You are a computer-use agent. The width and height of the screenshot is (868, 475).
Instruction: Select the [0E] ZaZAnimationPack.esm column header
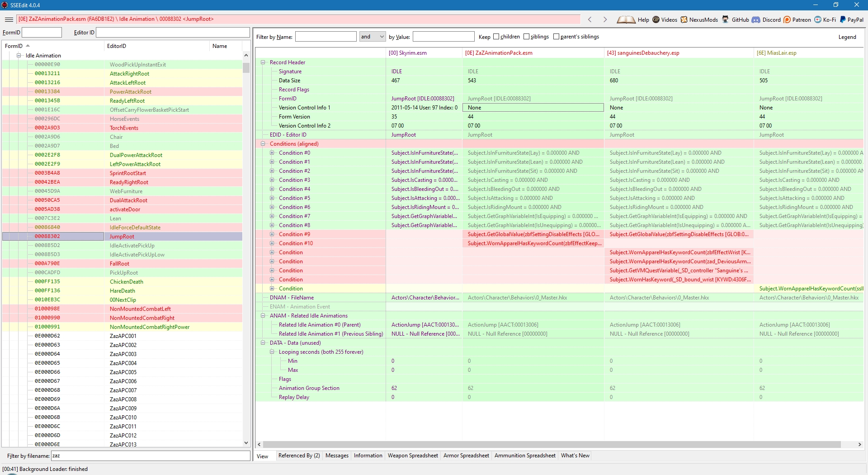click(x=533, y=53)
